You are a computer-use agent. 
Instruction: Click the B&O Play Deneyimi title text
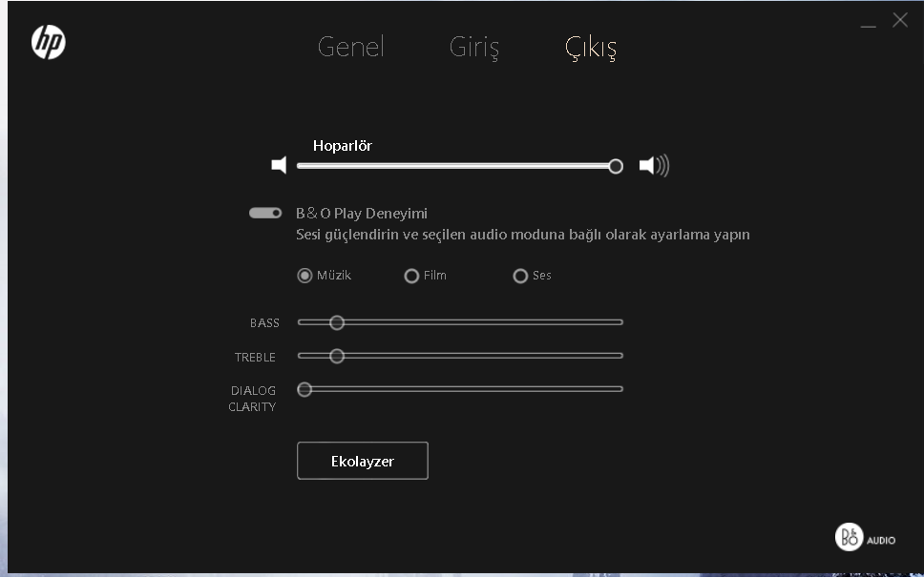362,213
